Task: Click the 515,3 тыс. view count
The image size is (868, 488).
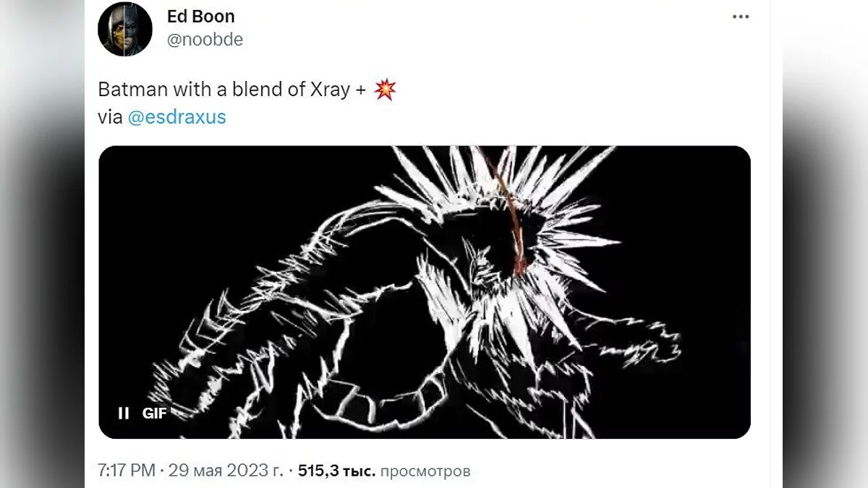Action: coord(336,471)
